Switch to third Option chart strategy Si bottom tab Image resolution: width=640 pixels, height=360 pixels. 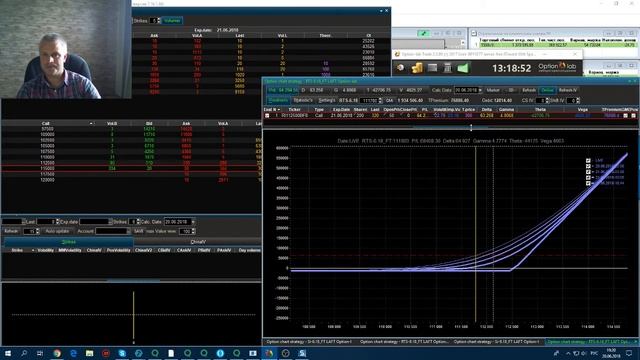pyautogui.click(x=497, y=342)
